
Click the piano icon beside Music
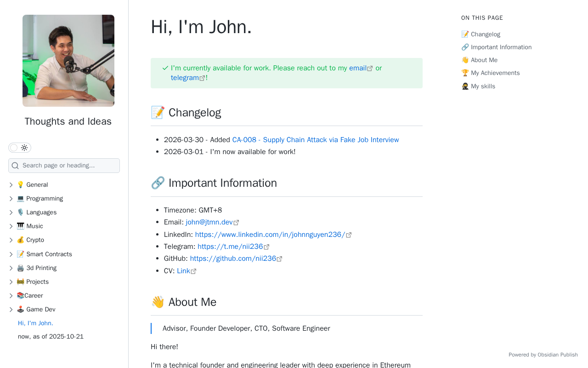click(20, 226)
